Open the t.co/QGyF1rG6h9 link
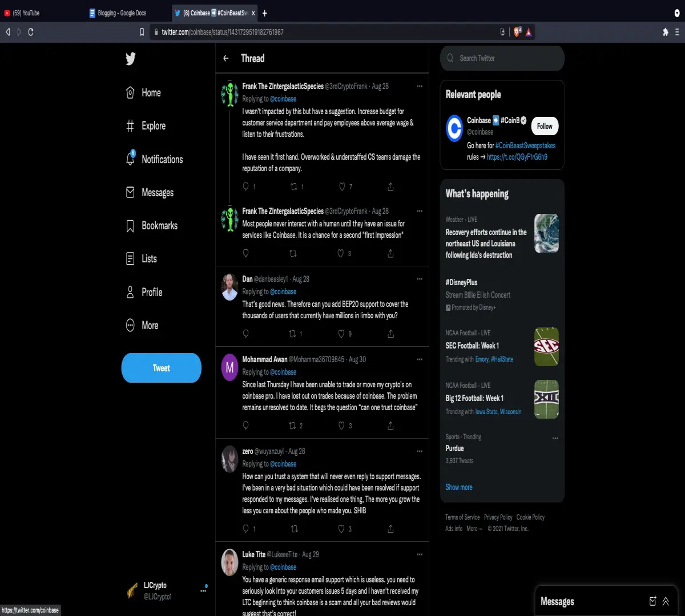 click(x=517, y=157)
